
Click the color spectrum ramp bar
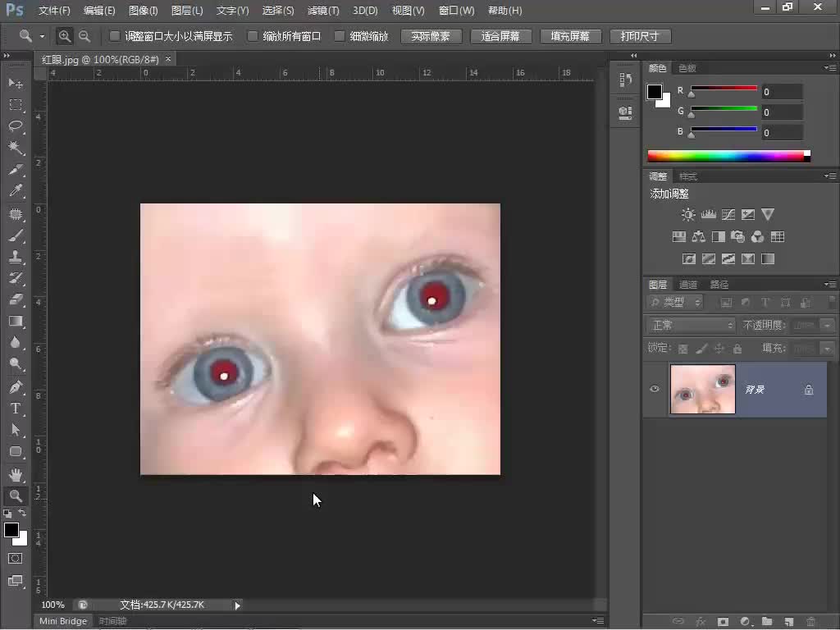pos(728,156)
